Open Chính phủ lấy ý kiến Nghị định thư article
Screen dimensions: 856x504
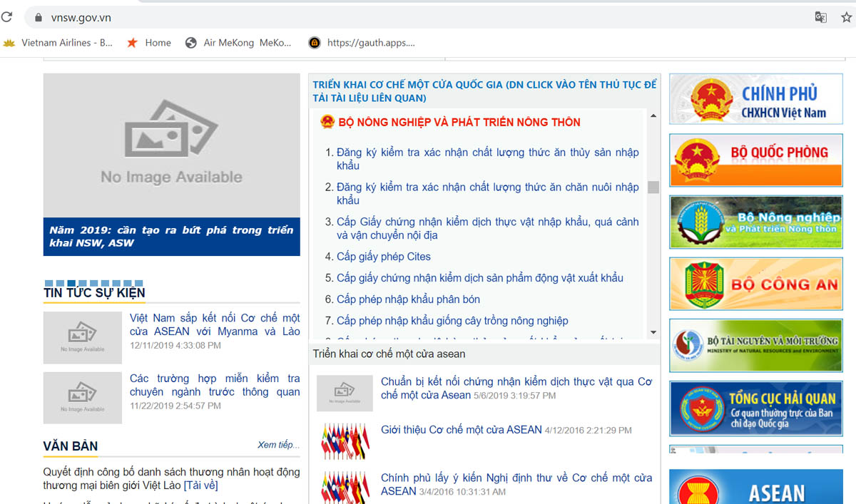pyautogui.click(x=516, y=484)
